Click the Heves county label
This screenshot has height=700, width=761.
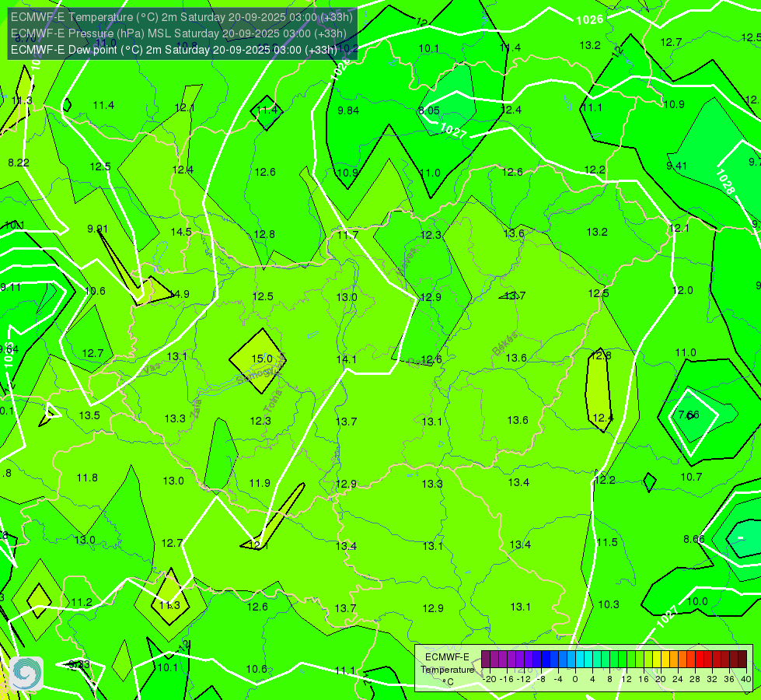[407, 261]
